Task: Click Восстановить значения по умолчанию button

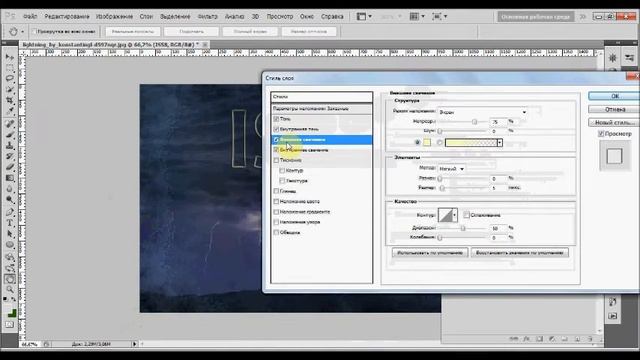Action: [x=520, y=253]
